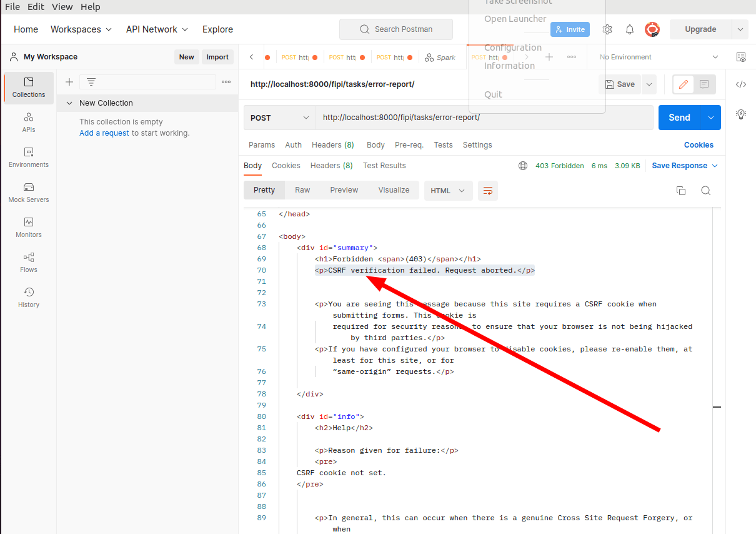This screenshot has height=534, width=756.
Task: Open the Workspaces dropdown
Action: pos(81,29)
